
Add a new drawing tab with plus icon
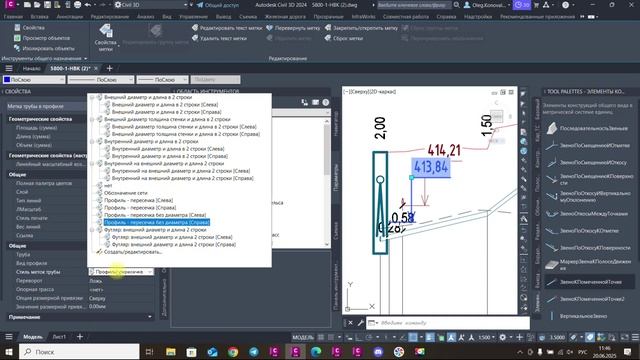pos(109,68)
